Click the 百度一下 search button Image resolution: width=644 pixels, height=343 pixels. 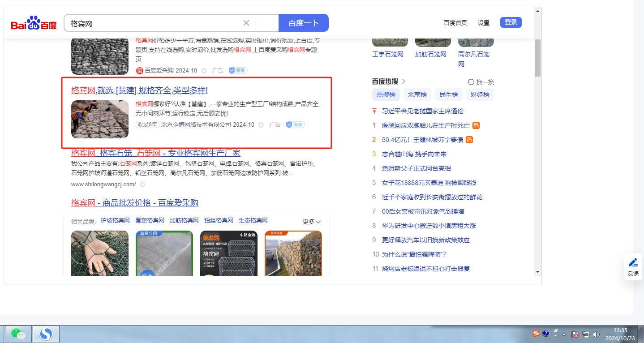tap(303, 23)
